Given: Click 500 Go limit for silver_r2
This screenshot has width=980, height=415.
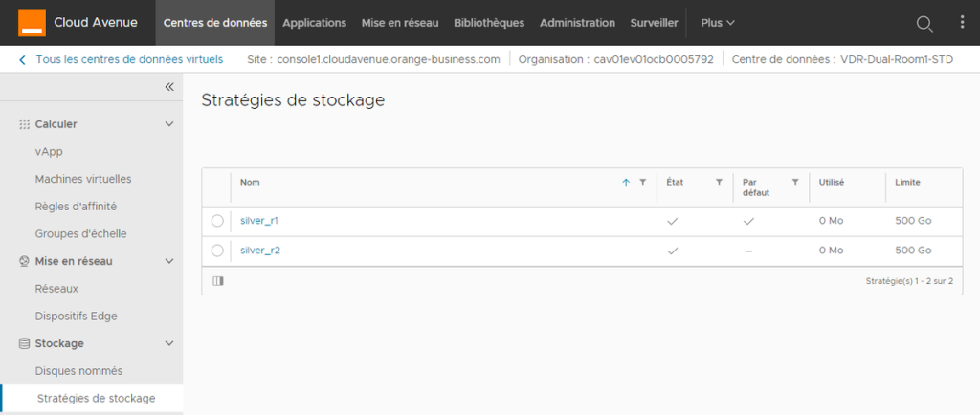Looking at the screenshot, I should 913,251.
